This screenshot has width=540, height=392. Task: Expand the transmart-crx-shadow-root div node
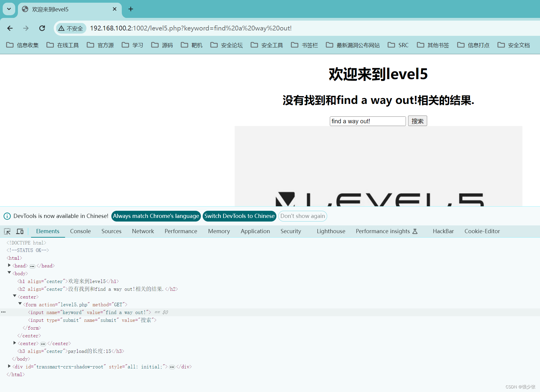point(9,366)
